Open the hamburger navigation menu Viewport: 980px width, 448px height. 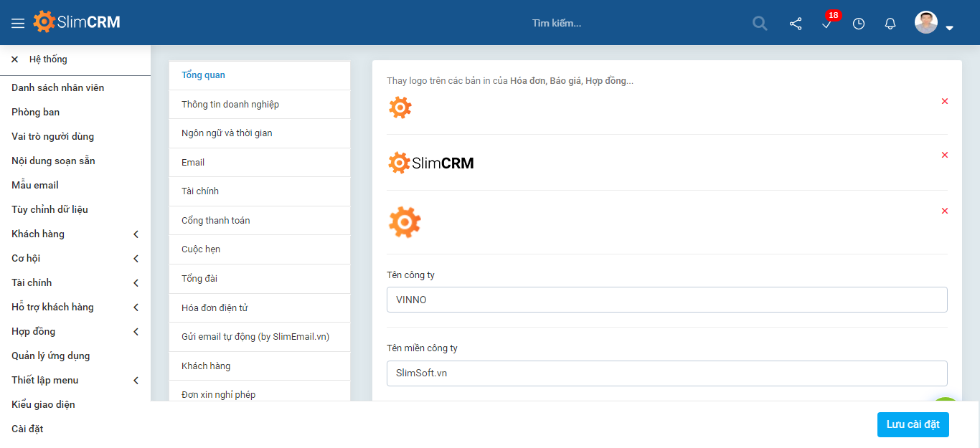tap(19, 22)
